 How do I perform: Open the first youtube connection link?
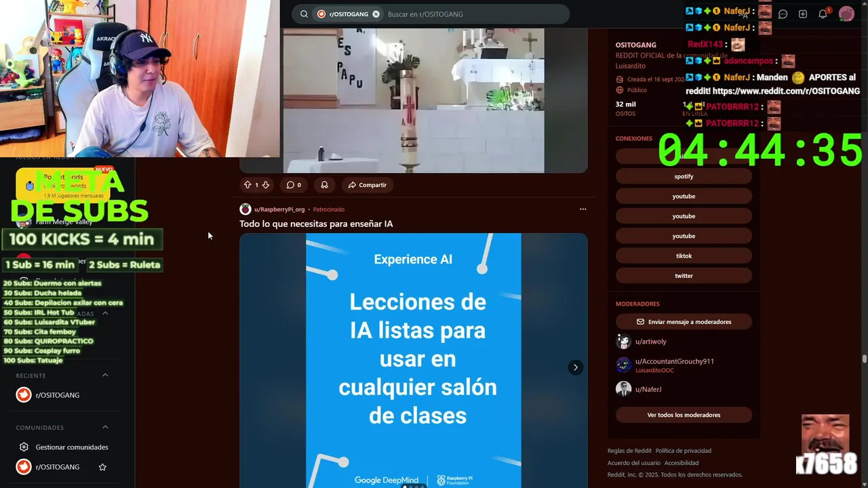(684, 196)
